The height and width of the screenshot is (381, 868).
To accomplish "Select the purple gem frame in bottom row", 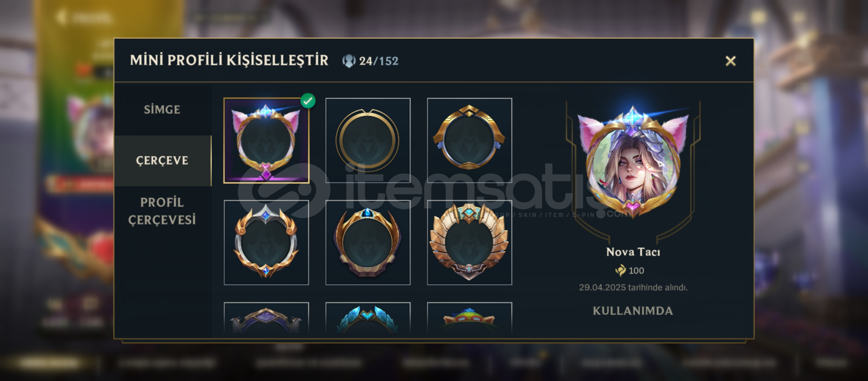I will click(266, 317).
